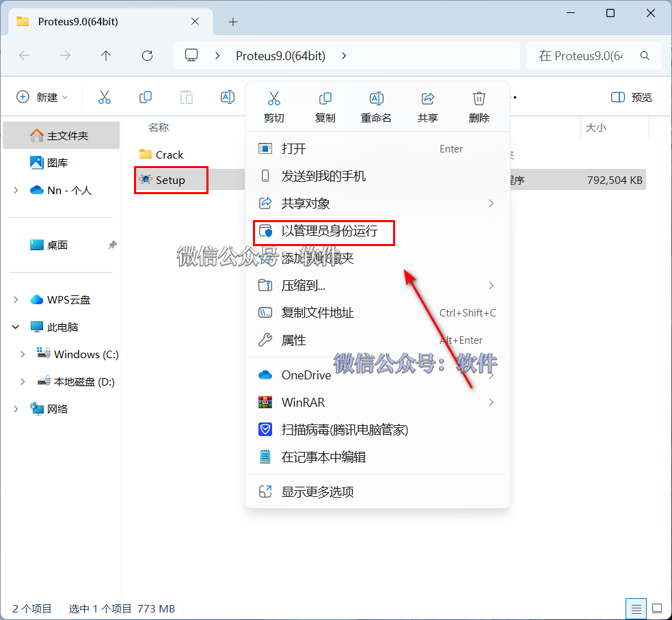Expand the Windows (C:) drive node
This screenshot has height=620, width=672.
click(x=23, y=354)
